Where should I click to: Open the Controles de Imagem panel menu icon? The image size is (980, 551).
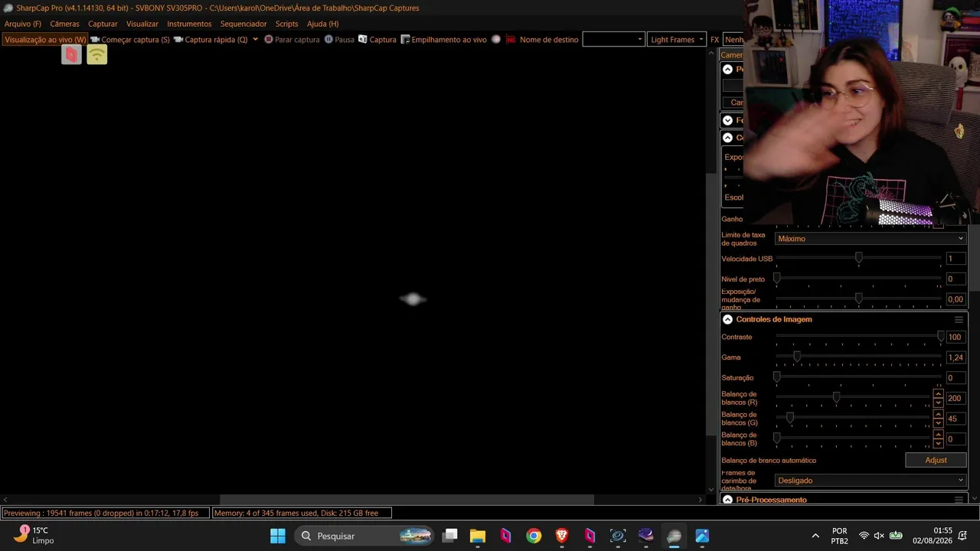pyautogui.click(x=959, y=319)
